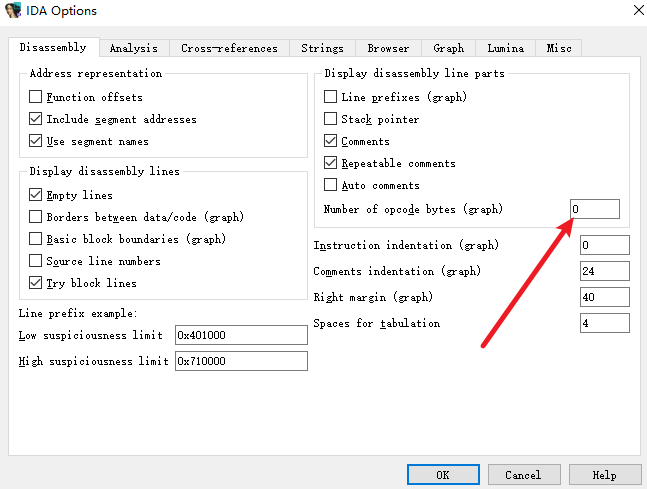The width and height of the screenshot is (647, 489).
Task: Enable Line prefixes (graph) checkbox
Action: pyautogui.click(x=330, y=97)
